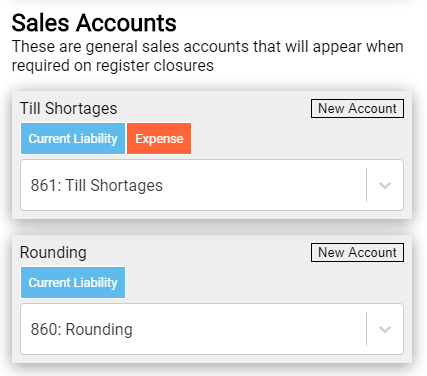Image resolution: width=427 pixels, height=376 pixels.
Task: Click the separator line in Till Shortages dropdown
Action: point(366,185)
